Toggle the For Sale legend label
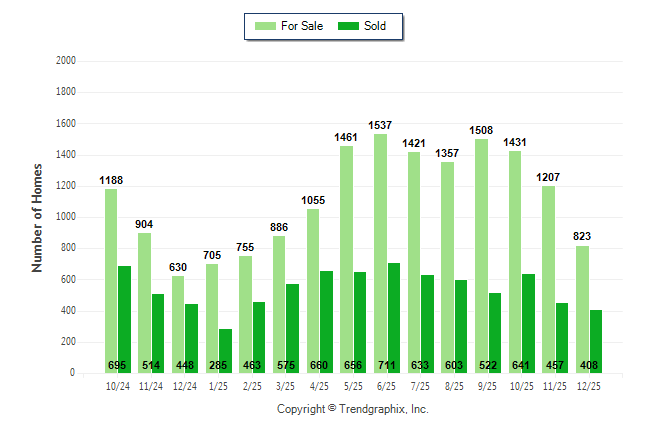Screen dimensions: 646x434 tap(304, 26)
